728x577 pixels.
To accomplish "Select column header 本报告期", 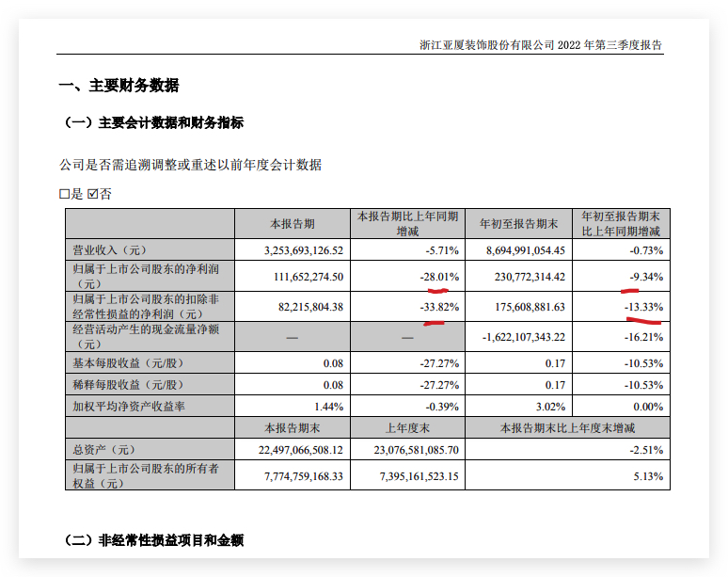I will coord(293,224).
